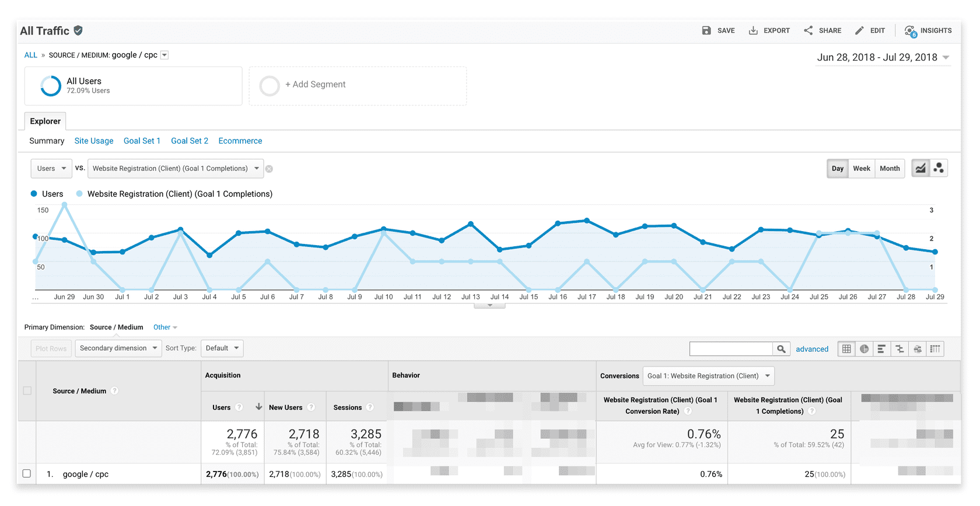The image size is (980, 506).
Task: Select Source / Medium primary dimension
Action: point(116,327)
